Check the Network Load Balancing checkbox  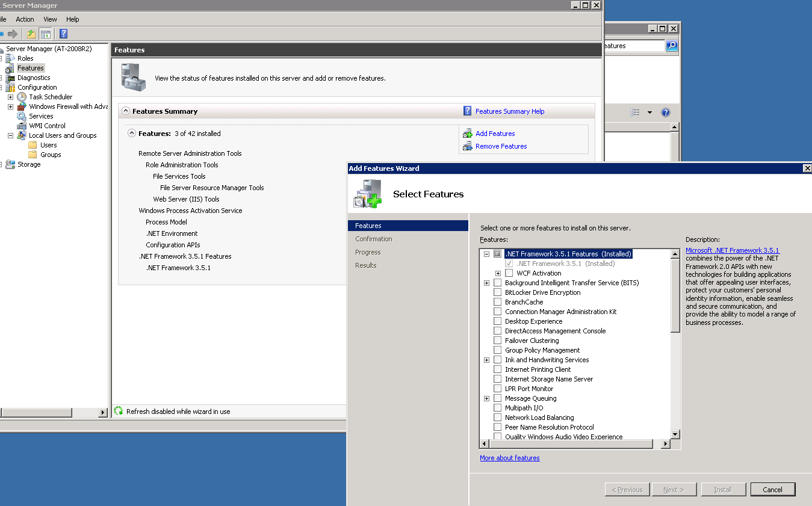tap(497, 418)
